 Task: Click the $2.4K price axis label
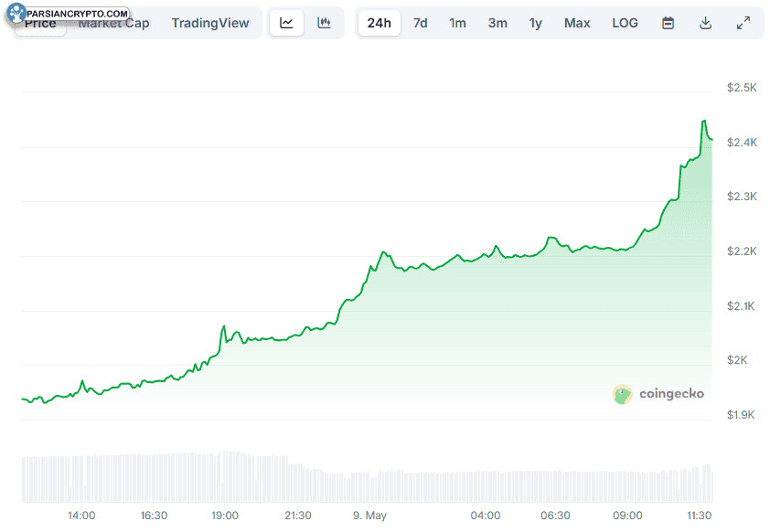coord(742,143)
